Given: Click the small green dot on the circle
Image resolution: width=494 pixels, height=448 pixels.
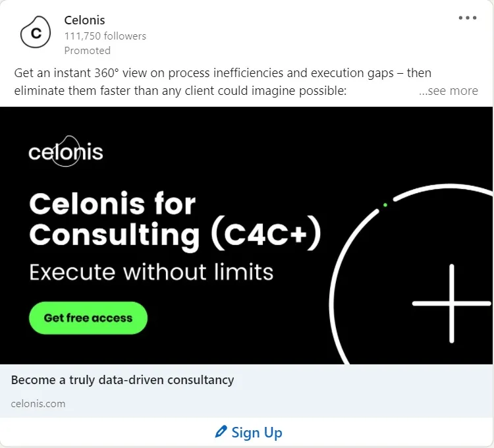Looking at the screenshot, I should tap(385, 205).
